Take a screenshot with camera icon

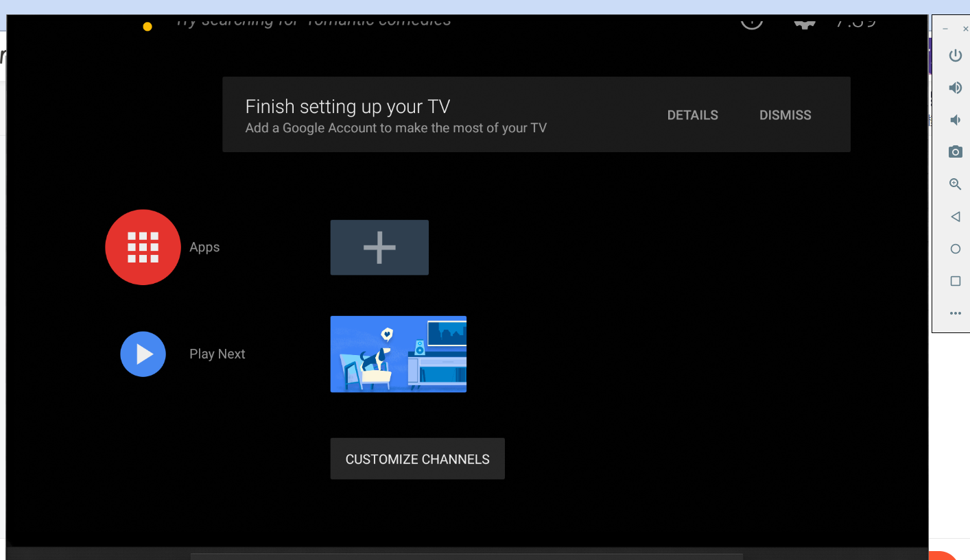(955, 152)
